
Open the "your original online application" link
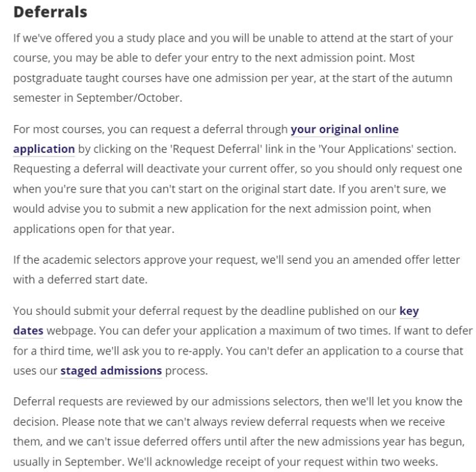tap(344, 129)
